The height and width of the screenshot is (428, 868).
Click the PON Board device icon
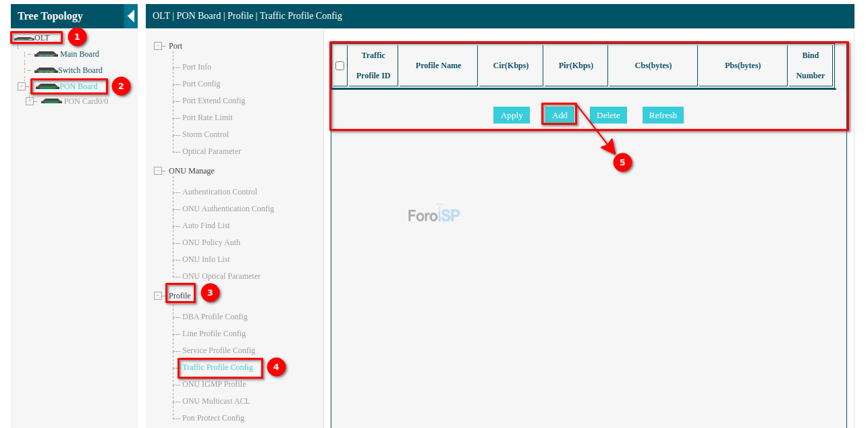pyautogui.click(x=48, y=87)
